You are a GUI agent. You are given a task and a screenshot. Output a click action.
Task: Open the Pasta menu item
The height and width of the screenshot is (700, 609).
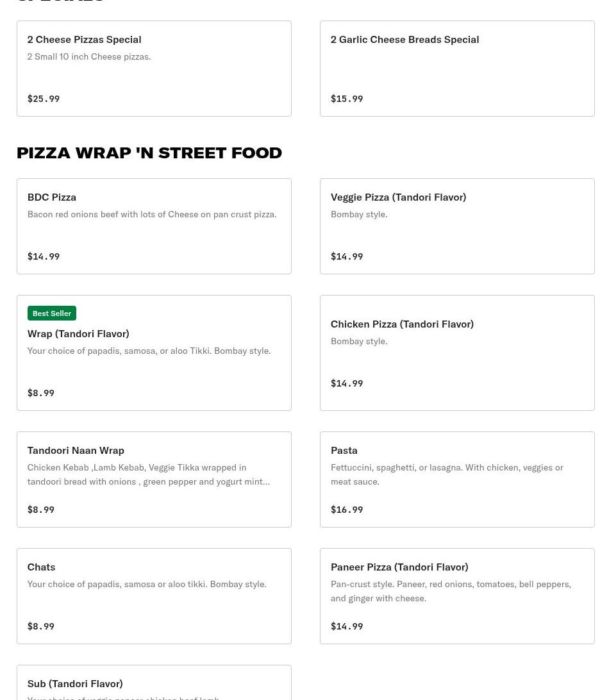coord(344,450)
